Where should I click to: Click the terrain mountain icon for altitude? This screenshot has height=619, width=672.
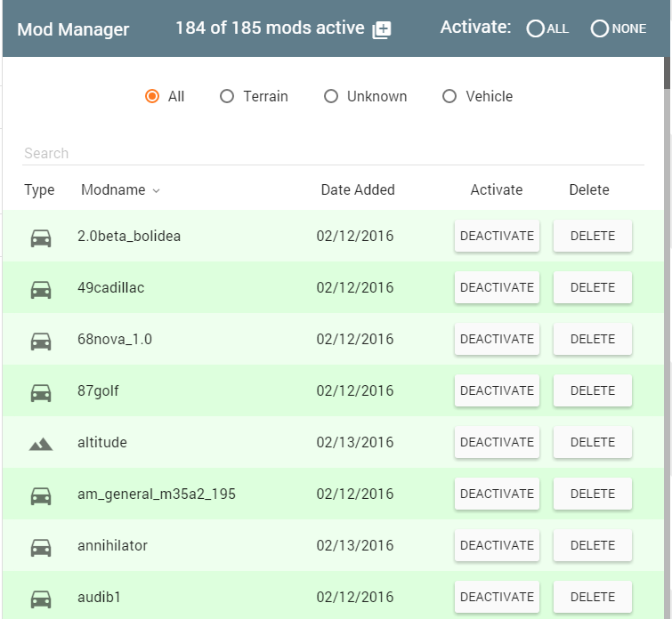(41, 444)
